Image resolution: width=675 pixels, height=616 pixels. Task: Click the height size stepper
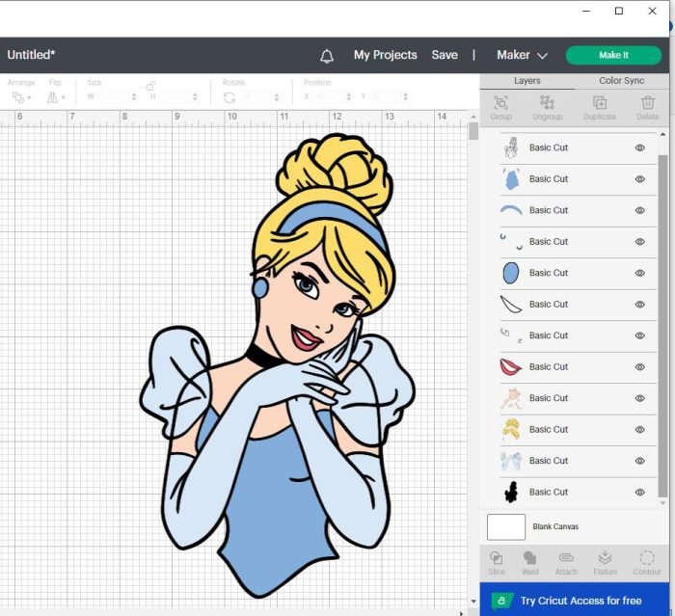195,97
